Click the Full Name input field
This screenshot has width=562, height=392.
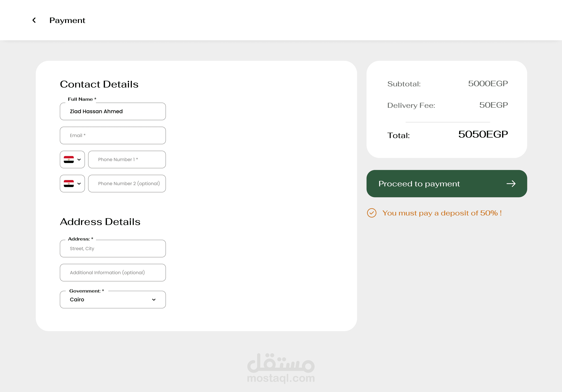click(x=113, y=112)
